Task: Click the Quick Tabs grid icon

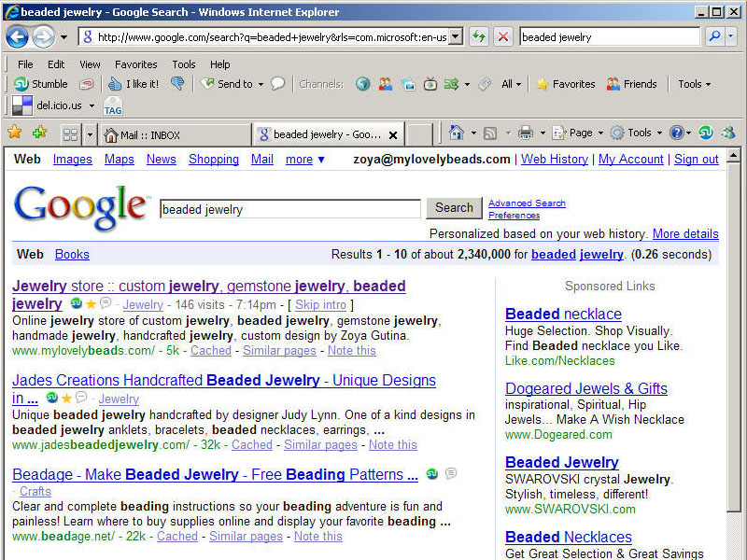Action: point(71,134)
